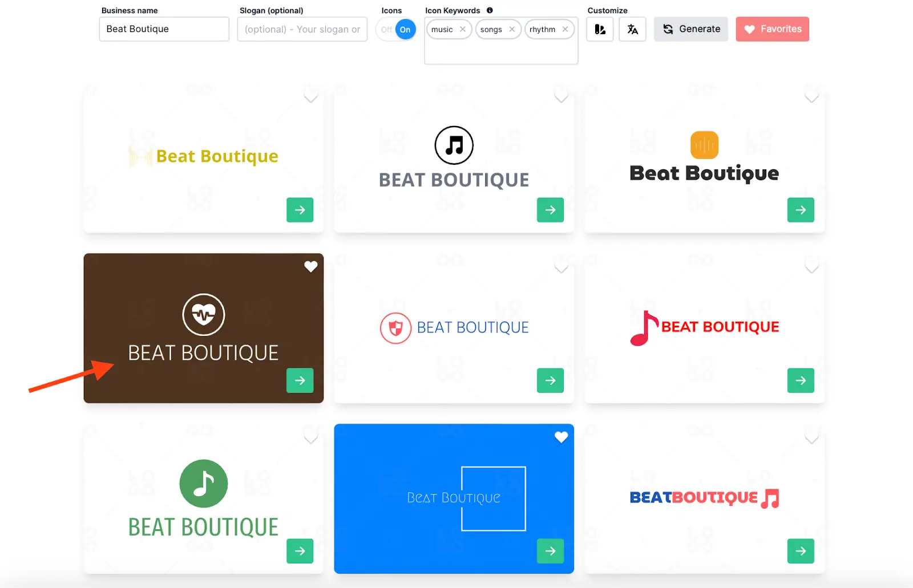The height and width of the screenshot is (588, 913).
Task: Click the orange waveform app icon
Action: click(x=705, y=145)
